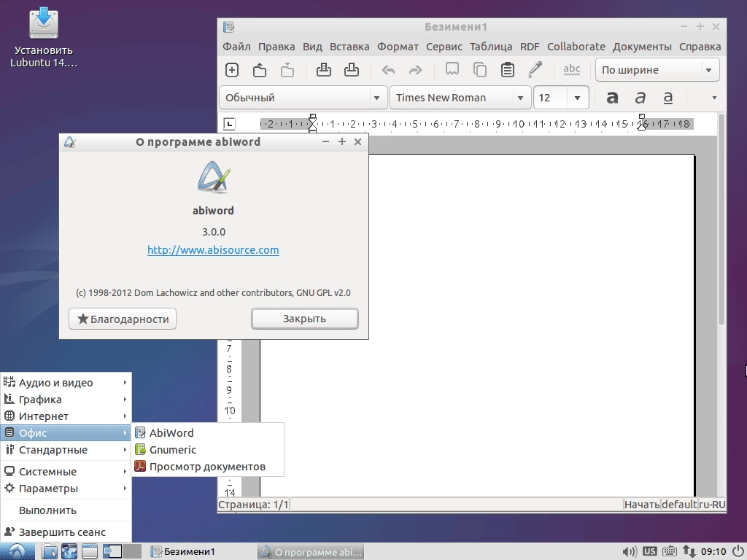This screenshot has width=747, height=560.
Task: Choose Выполнить from start menu
Action: [x=66, y=510]
